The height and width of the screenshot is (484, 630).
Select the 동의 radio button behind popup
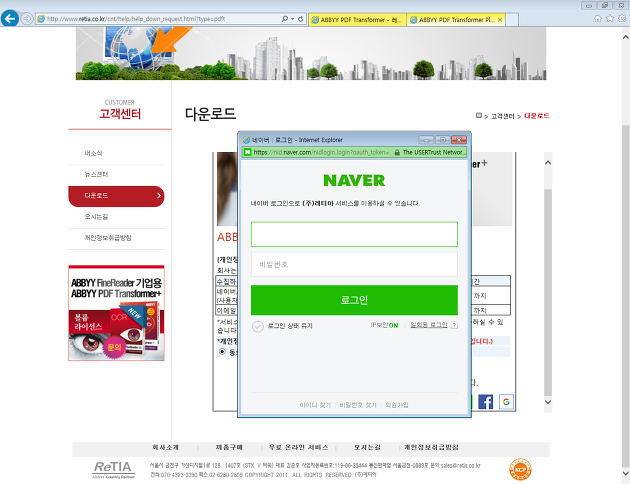[x=222, y=352]
